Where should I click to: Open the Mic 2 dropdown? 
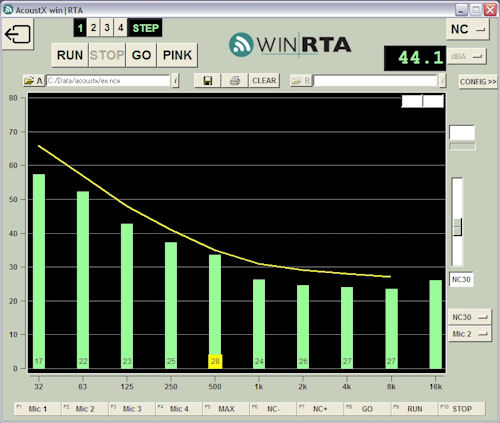470,334
